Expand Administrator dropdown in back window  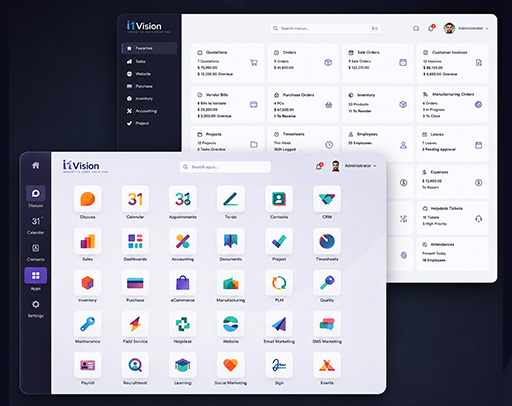(x=473, y=28)
